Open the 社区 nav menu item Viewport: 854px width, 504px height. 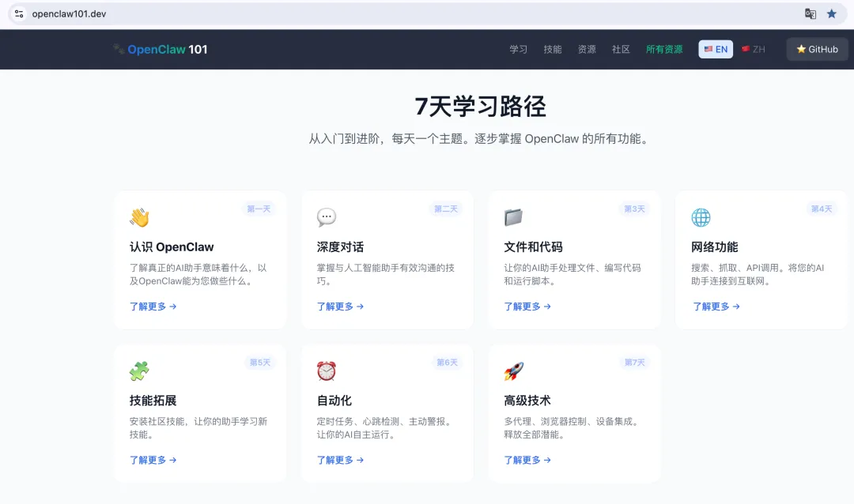621,50
